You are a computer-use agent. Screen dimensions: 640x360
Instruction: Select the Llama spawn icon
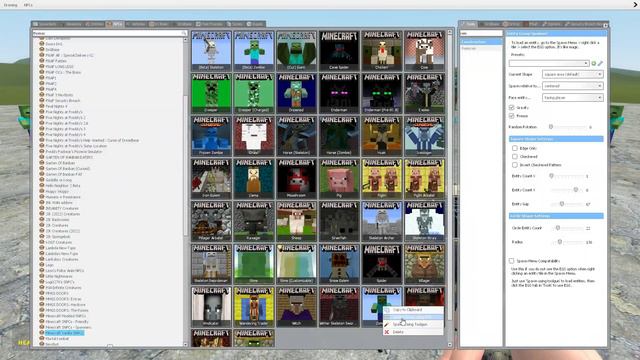[x=254, y=179]
